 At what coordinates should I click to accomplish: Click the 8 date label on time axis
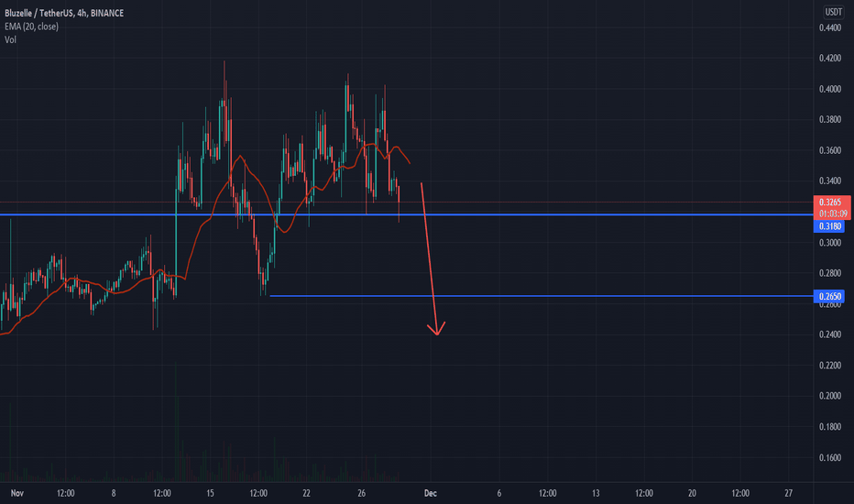[x=114, y=493]
